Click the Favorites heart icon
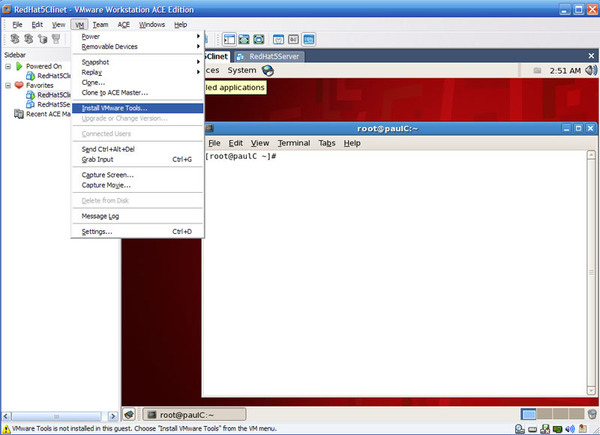The image size is (600, 435). pos(19,85)
